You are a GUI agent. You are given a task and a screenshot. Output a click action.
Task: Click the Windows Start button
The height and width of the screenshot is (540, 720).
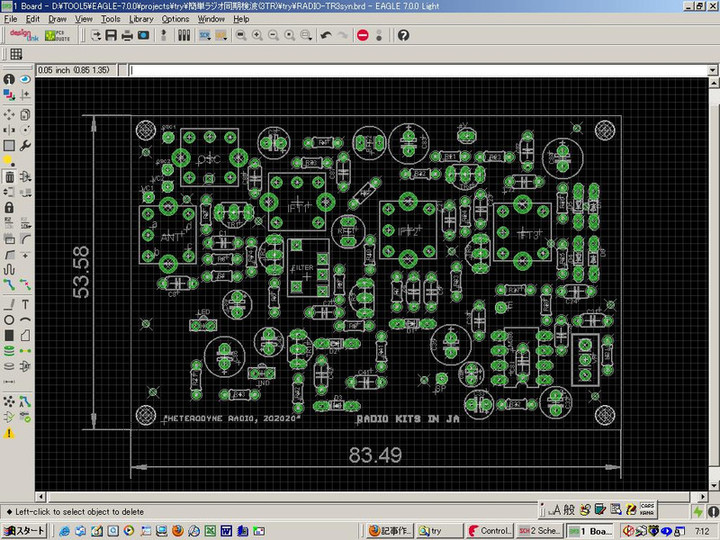(x=24, y=530)
